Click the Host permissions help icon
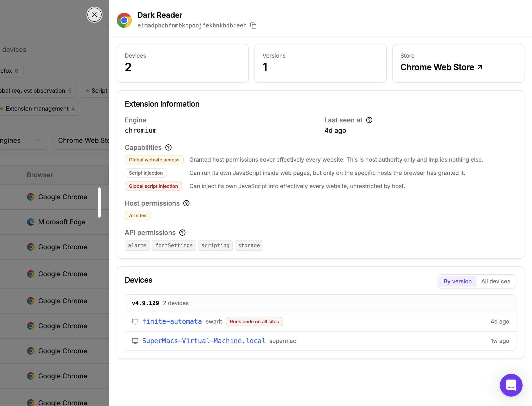Screen dimensions: 532x406 [186, 203]
